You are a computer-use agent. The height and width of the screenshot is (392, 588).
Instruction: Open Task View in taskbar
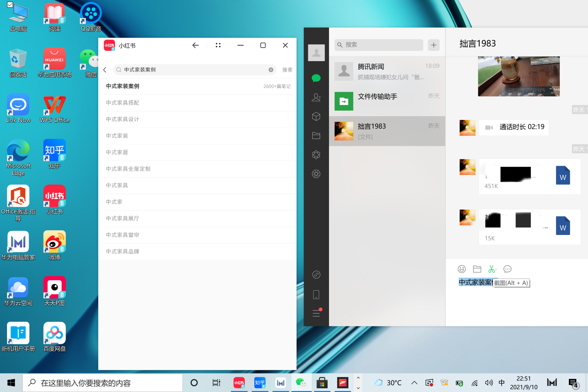pos(216,383)
